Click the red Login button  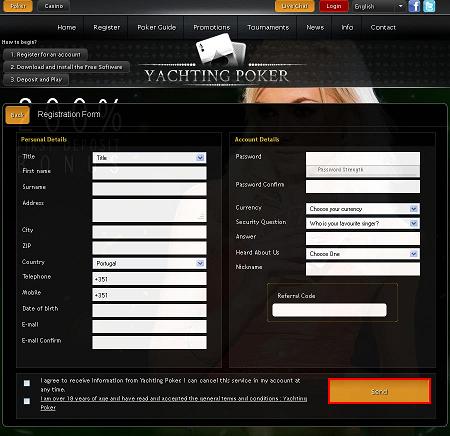coord(334,6)
